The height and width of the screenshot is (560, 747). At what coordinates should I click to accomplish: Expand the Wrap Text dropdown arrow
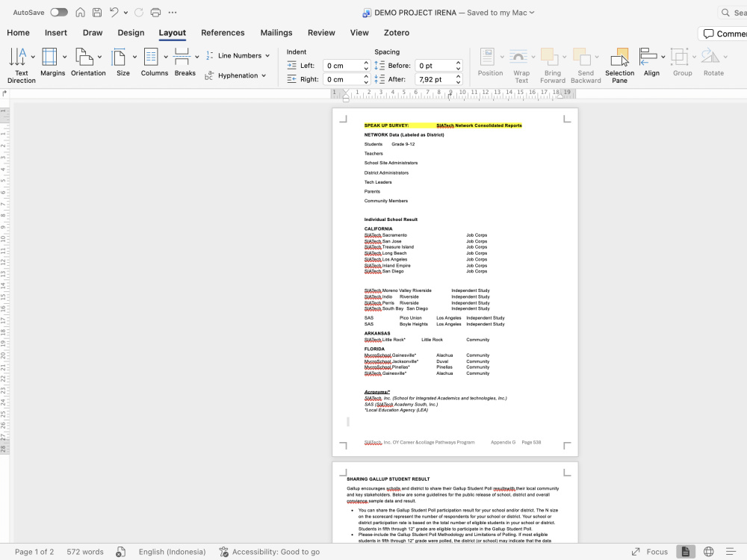pyautogui.click(x=533, y=57)
